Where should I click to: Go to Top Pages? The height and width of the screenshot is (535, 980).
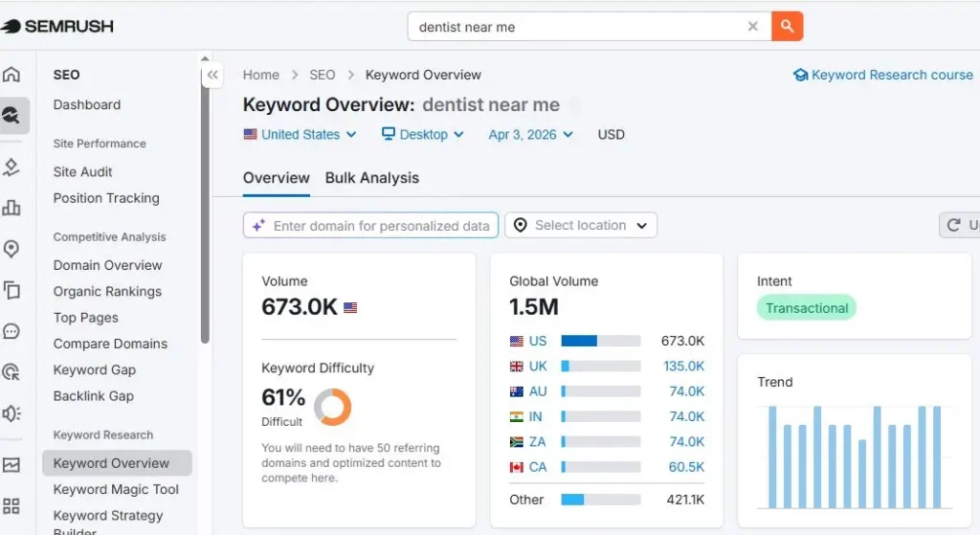[x=85, y=318]
